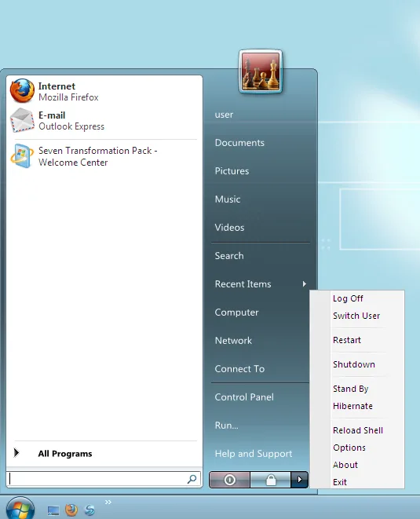Open Control Panel
Image resolution: width=420 pixels, height=519 pixels.
pyautogui.click(x=244, y=397)
